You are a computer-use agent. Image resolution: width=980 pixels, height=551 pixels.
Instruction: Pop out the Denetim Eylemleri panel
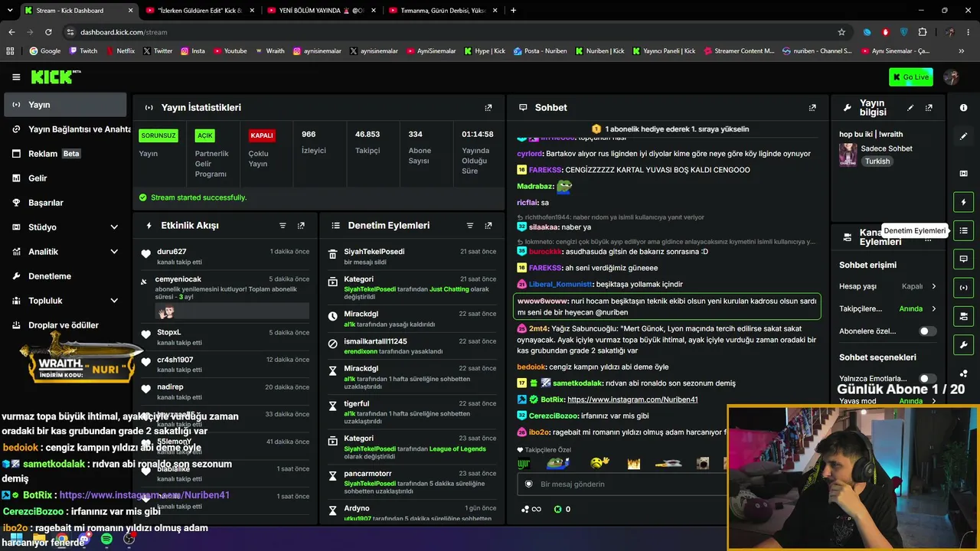pos(488,226)
